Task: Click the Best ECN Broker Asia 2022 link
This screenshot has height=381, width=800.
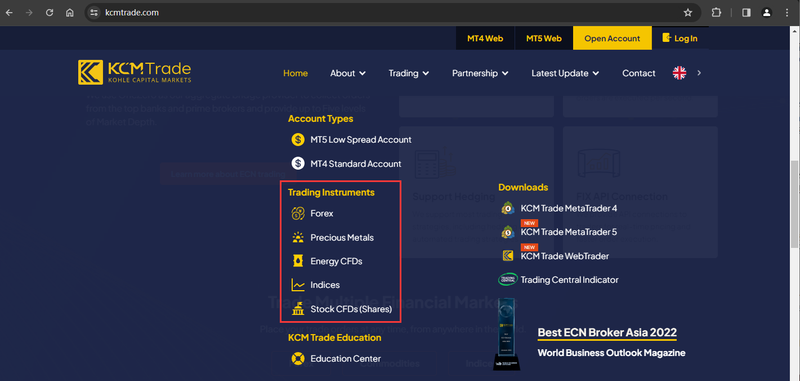Action: tap(607, 333)
